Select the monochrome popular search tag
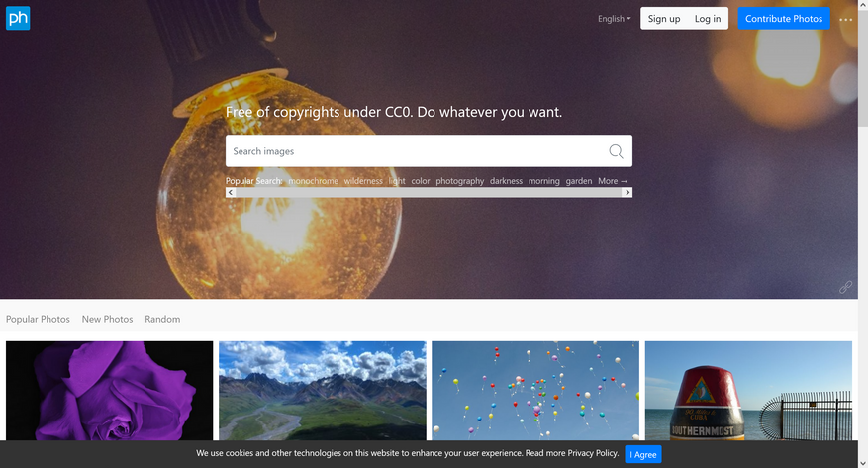 313,181
